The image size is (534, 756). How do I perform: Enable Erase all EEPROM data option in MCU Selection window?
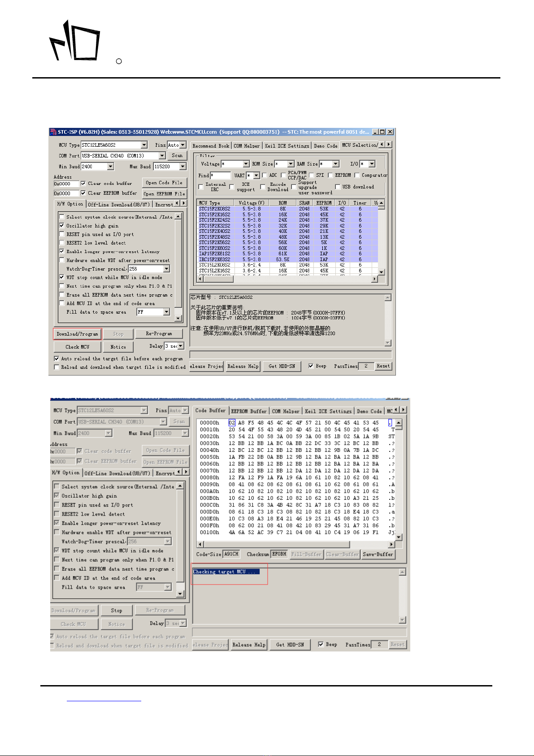tap(62, 295)
